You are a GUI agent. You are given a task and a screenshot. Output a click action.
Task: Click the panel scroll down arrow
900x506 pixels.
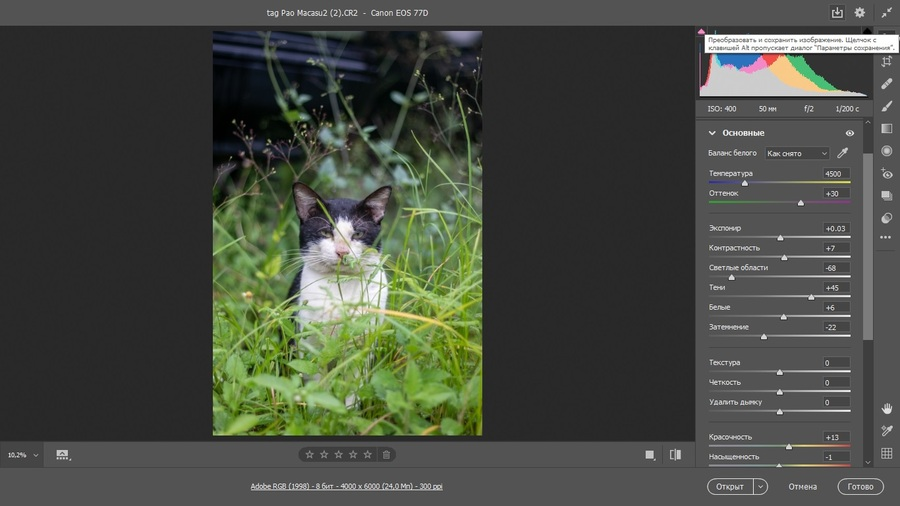[x=868, y=462]
